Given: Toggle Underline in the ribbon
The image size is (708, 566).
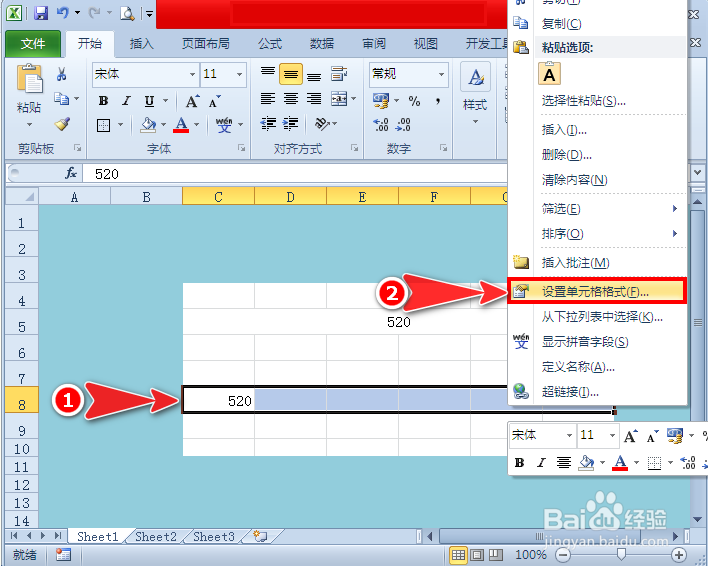Looking at the screenshot, I should [x=149, y=101].
